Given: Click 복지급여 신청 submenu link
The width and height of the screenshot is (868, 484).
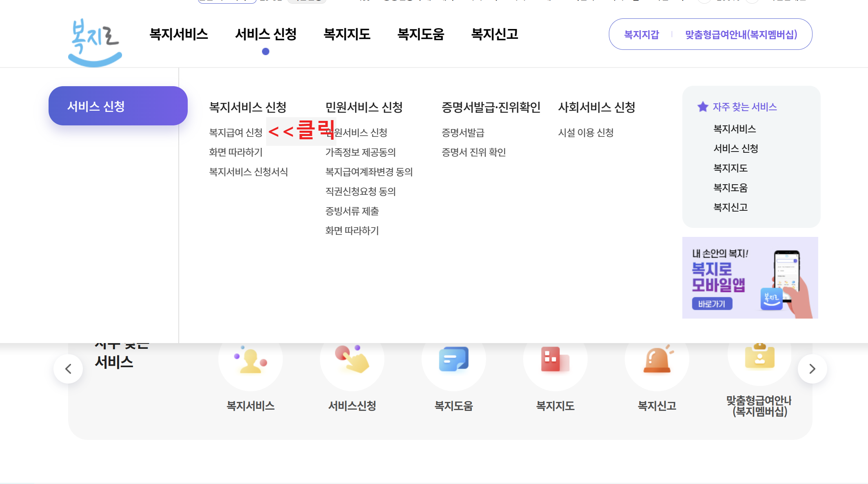Looking at the screenshot, I should pyautogui.click(x=235, y=133).
